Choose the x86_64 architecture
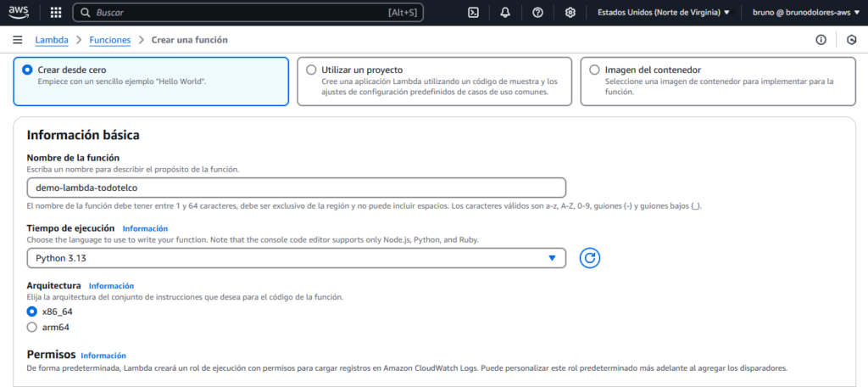 click(x=32, y=311)
